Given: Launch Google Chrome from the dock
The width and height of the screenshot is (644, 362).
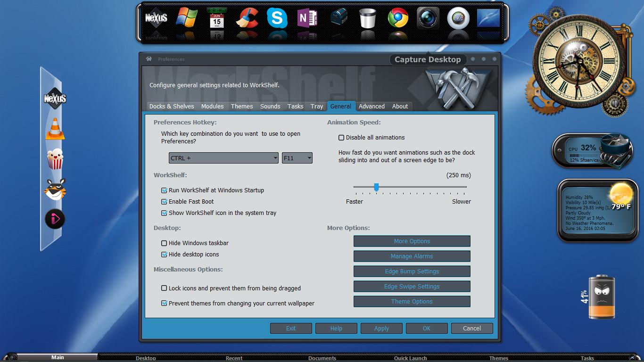Looking at the screenshot, I should click(x=398, y=18).
